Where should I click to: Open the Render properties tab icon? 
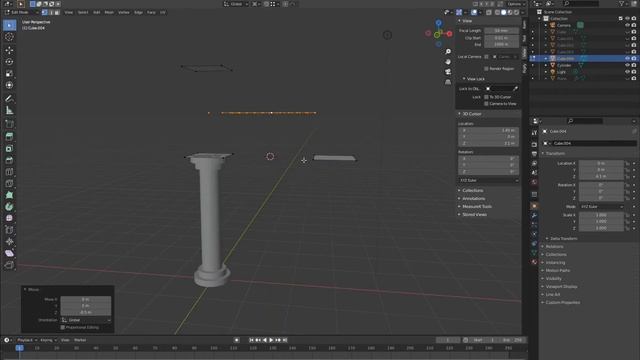tap(534, 144)
